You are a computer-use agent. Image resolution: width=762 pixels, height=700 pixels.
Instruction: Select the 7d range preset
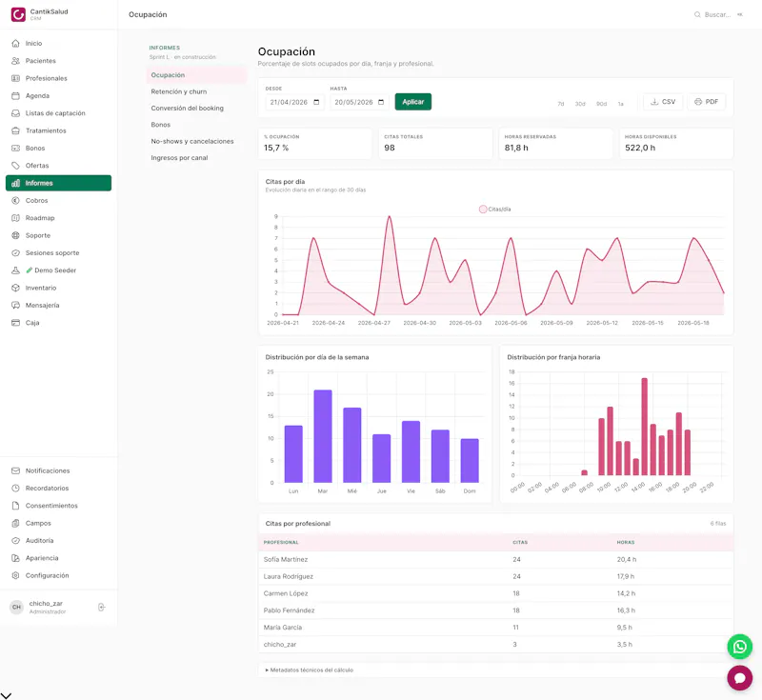[x=561, y=104]
